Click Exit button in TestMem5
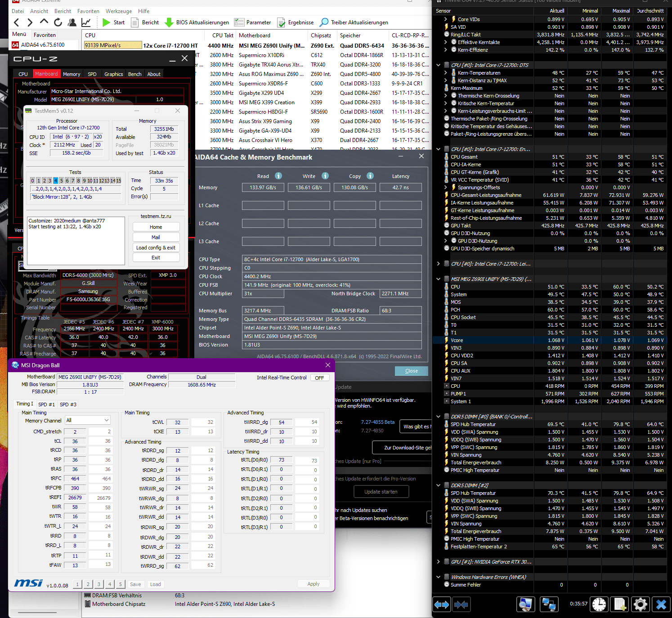 (x=156, y=258)
